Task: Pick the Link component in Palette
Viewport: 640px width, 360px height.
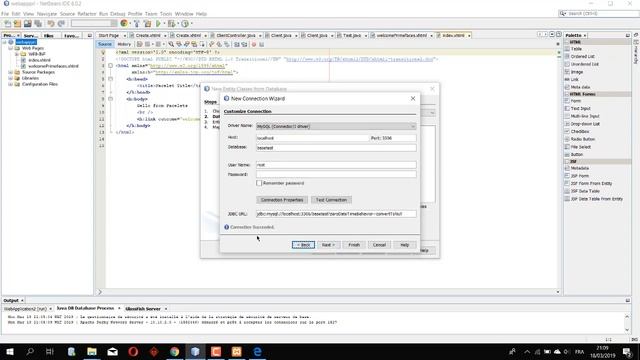Action: pyautogui.click(x=574, y=79)
